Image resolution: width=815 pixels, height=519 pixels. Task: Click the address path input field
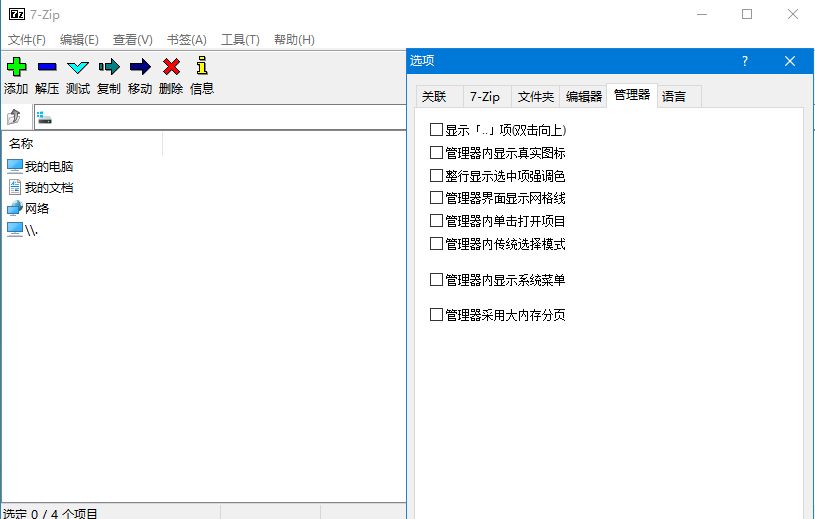(220, 118)
